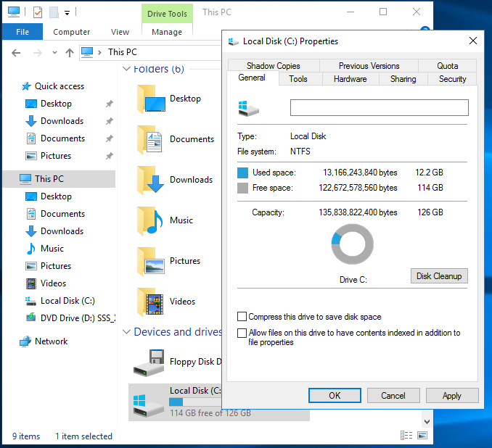The image size is (492, 448).
Task: Click the drive usage donut chart
Action: tap(352, 244)
